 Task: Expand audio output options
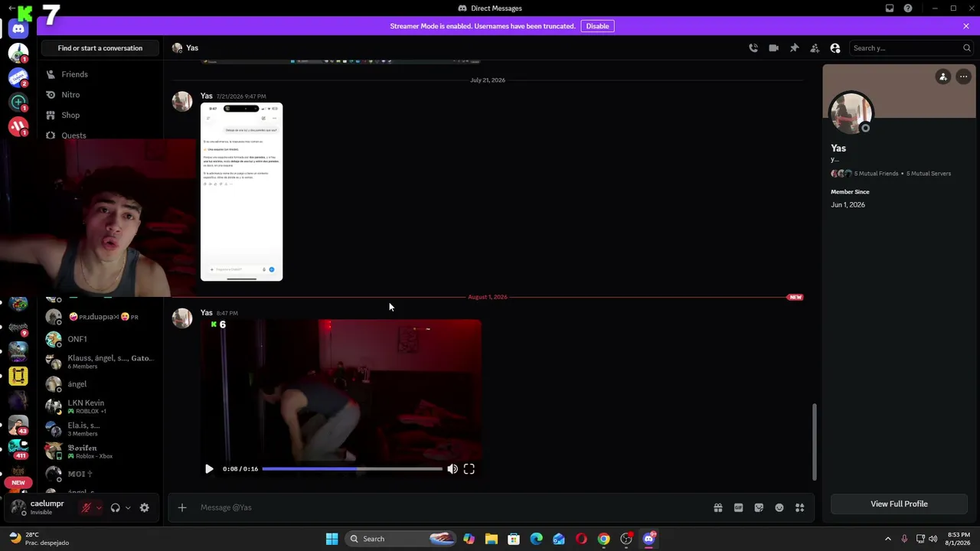pos(128,507)
